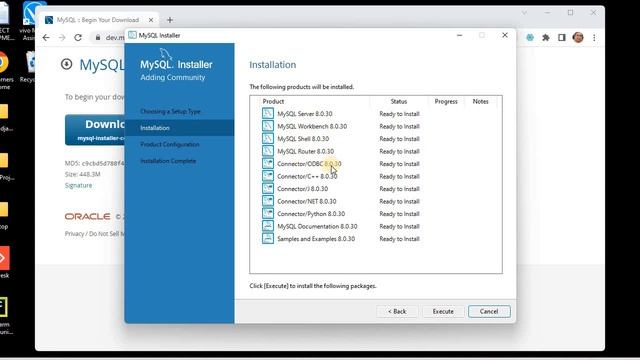Screen dimensions: 640x360
Task: Select the Connector/NET 8.0.30 row text
Action: click(307, 201)
